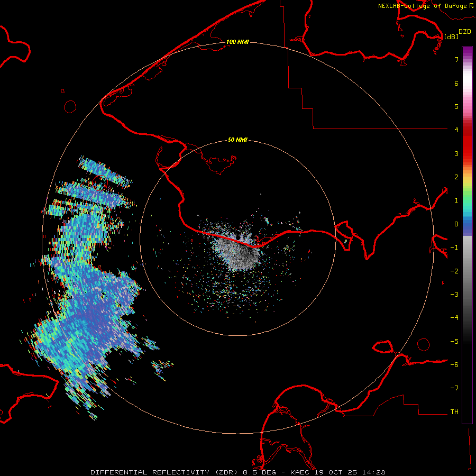Click the 6 dB value on color scale
Viewport: 476px width, 476px height.
[x=456, y=83]
